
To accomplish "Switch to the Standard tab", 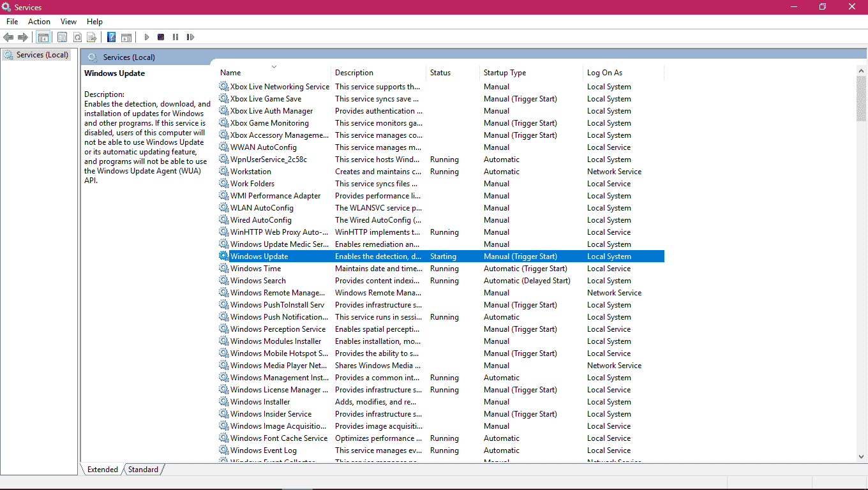I will pyautogui.click(x=143, y=470).
